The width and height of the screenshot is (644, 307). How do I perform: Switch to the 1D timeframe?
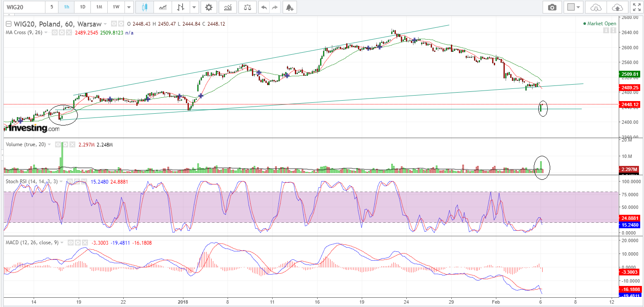(82, 7)
